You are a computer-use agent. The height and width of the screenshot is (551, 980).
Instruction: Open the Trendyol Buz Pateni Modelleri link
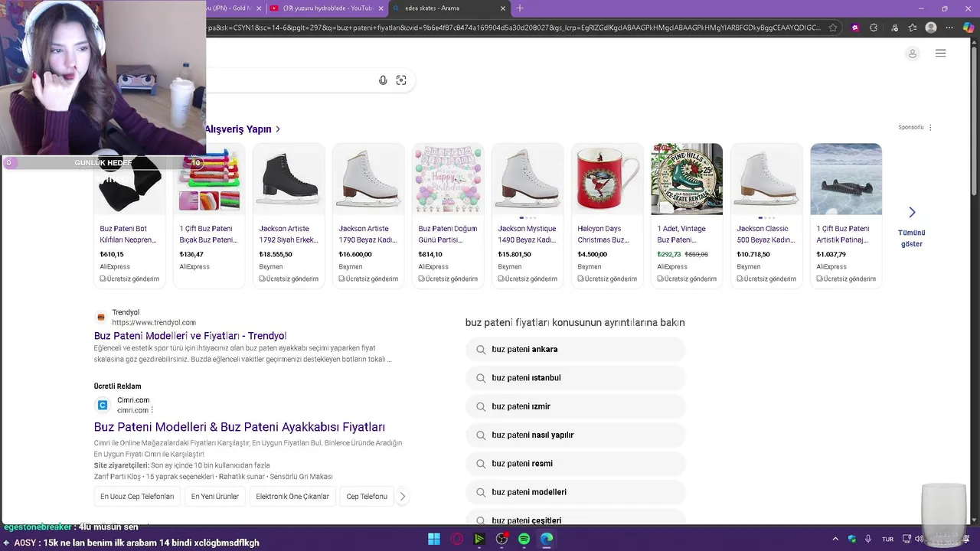(190, 336)
